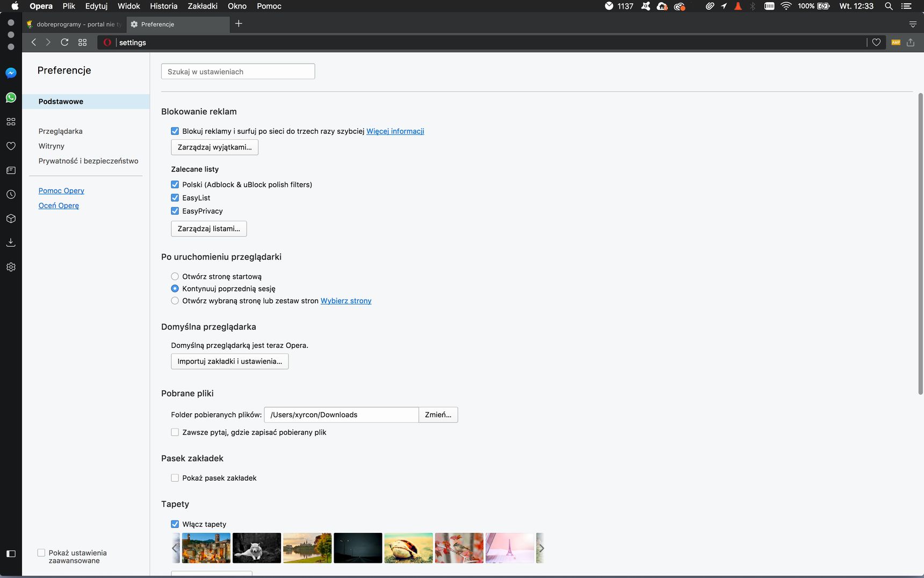
Task: Open Pomoc Opery link
Action: [x=61, y=191]
